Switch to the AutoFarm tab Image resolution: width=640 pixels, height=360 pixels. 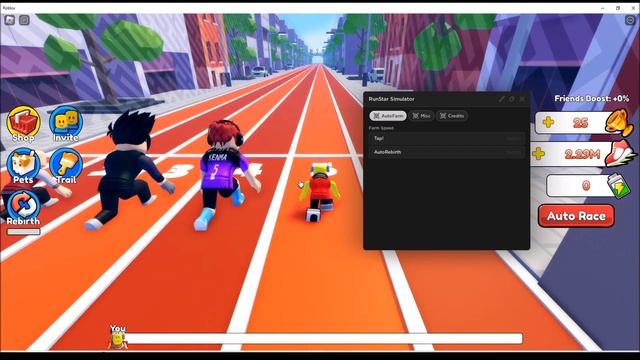tap(388, 116)
